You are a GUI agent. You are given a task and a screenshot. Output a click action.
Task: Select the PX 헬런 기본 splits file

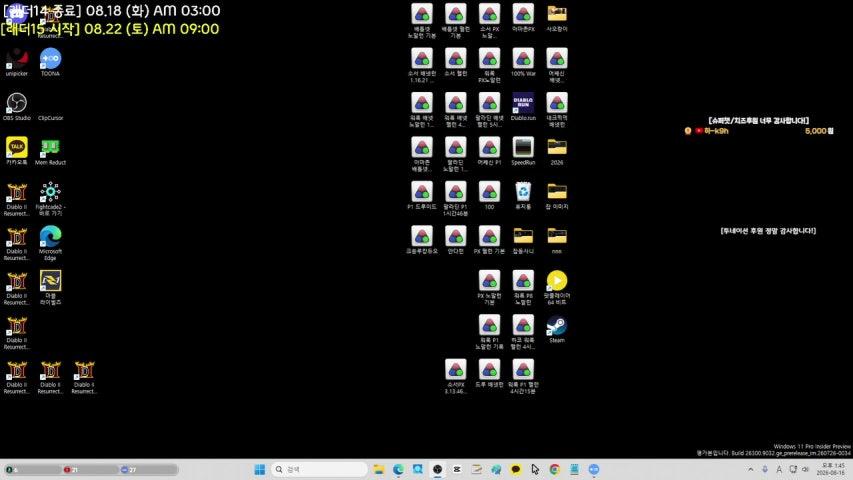489,241
